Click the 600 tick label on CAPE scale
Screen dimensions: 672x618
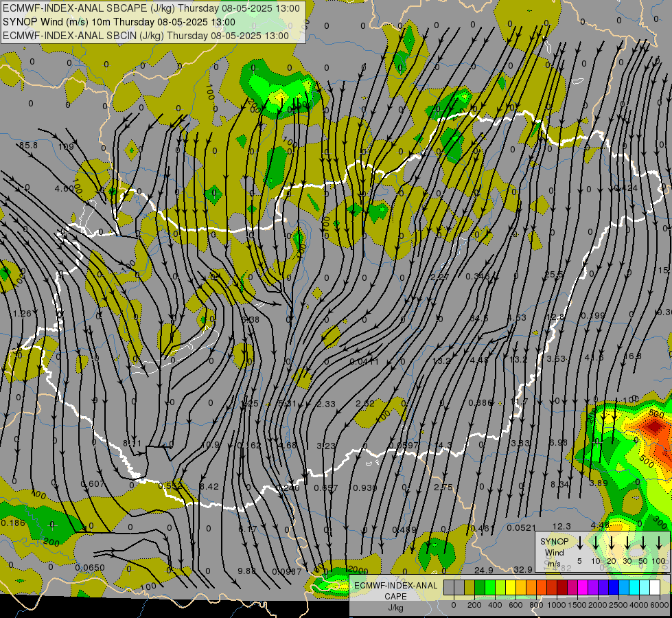[x=515, y=605]
